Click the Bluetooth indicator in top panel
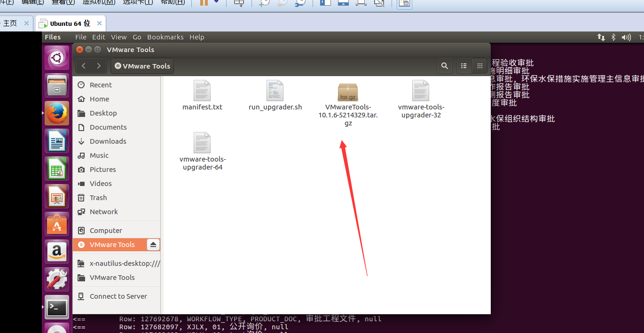The width and height of the screenshot is (644, 333). [x=613, y=37]
